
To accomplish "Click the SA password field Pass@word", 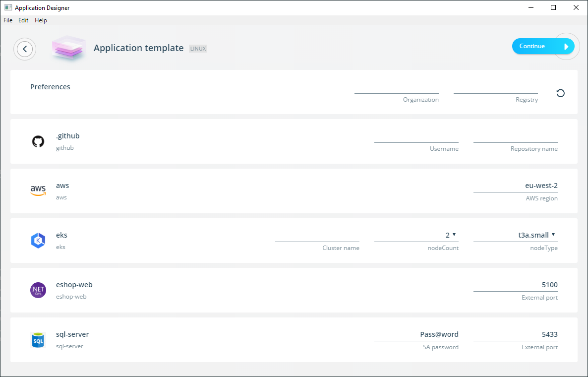I will pos(416,335).
